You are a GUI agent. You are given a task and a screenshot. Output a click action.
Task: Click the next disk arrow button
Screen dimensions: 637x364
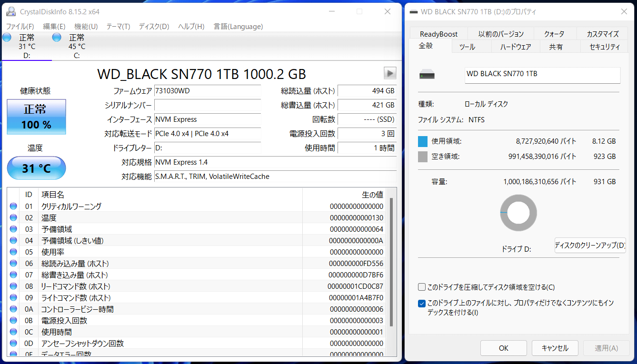point(390,73)
